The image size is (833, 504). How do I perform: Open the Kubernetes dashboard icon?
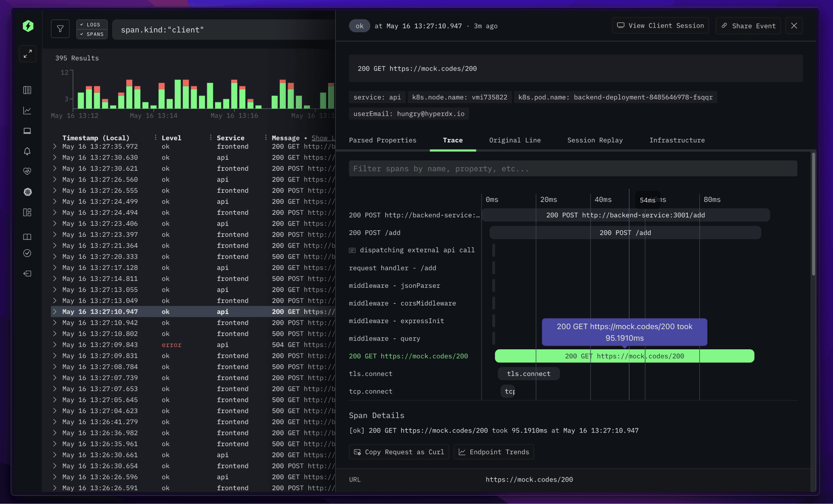pos(27,192)
